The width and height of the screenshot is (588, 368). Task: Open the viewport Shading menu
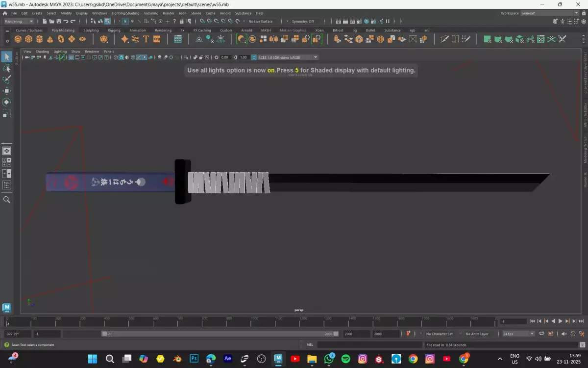(42, 52)
